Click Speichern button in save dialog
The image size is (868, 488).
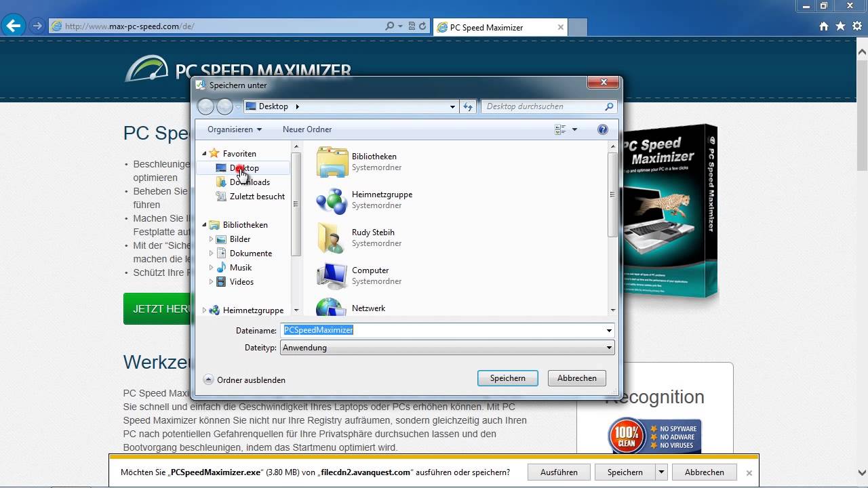point(508,378)
